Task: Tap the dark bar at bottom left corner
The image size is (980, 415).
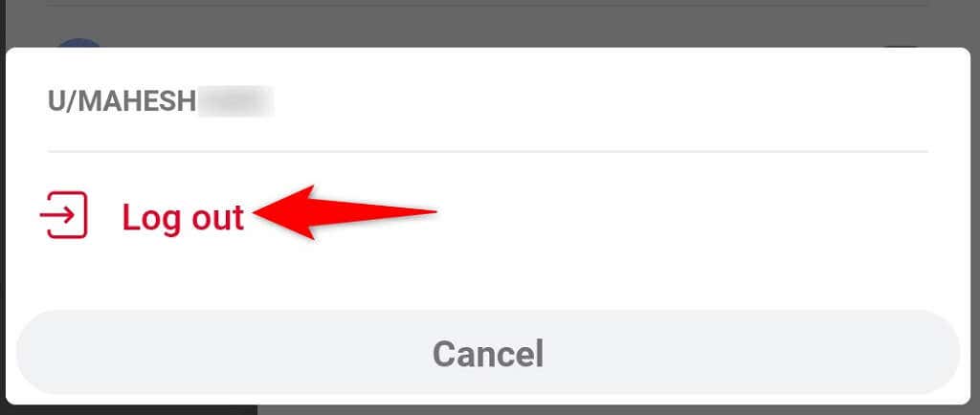Action: pos(128,409)
